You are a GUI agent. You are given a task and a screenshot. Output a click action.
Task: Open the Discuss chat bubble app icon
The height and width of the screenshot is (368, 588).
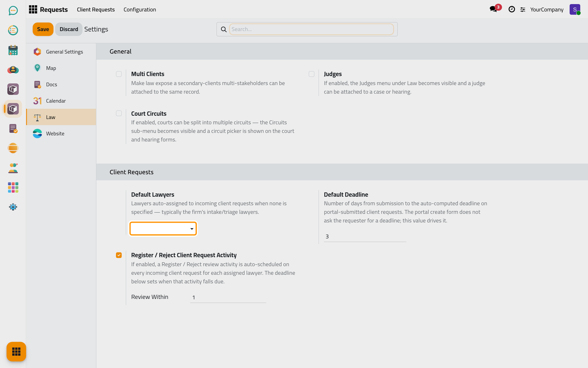[x=13, y=11]
